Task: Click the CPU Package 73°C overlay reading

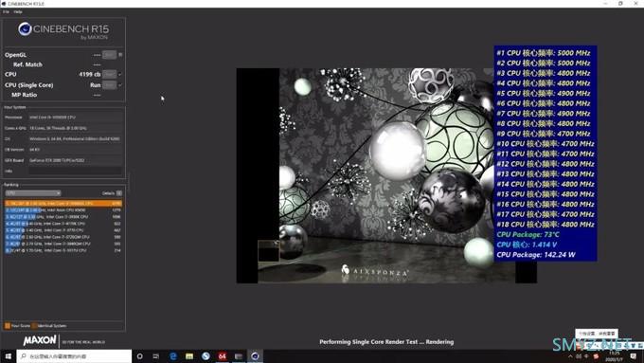Action: [x=528, y=234]
